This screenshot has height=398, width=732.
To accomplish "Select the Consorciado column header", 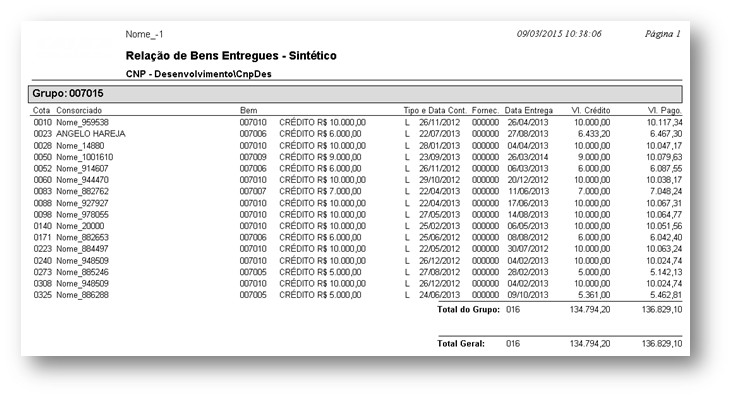I will (79, 111).
